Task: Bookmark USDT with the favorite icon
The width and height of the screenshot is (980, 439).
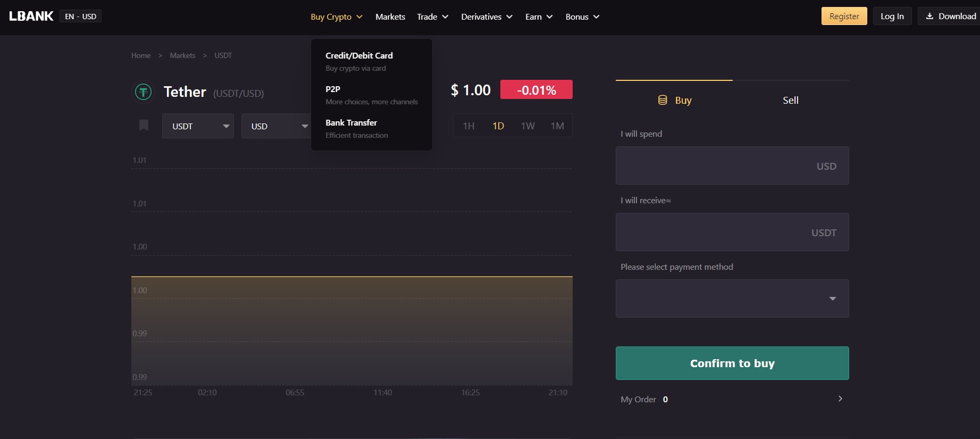Action: coord(144,125)
